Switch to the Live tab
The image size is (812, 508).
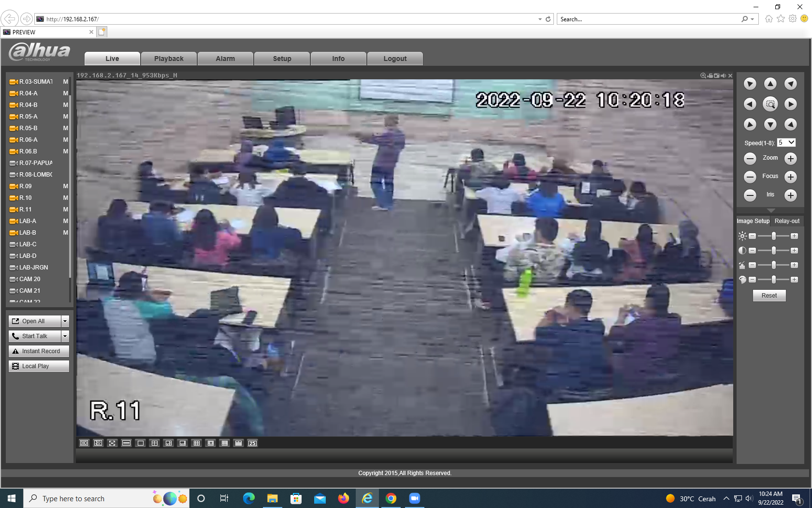point(112,59)
